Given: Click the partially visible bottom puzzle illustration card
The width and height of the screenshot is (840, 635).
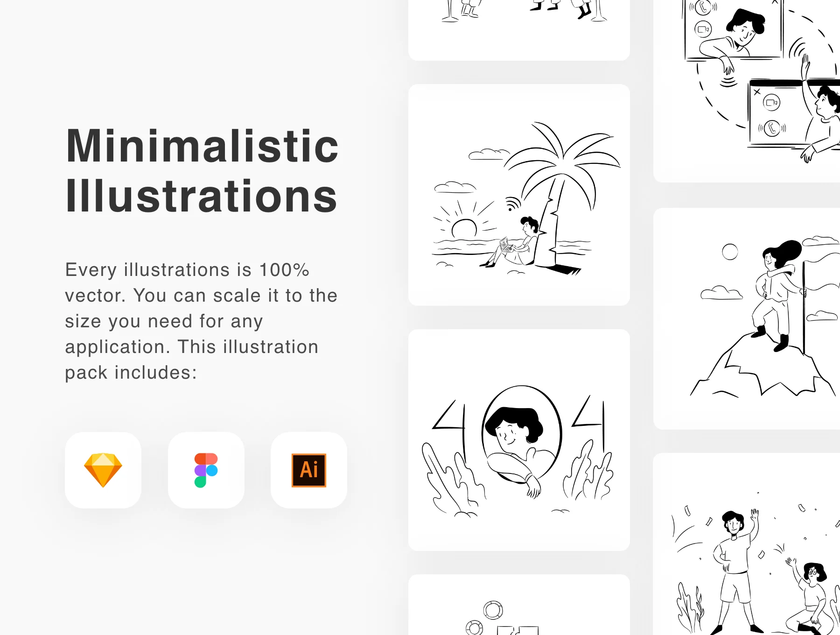Looking at the screenshot, I should 519,605.
